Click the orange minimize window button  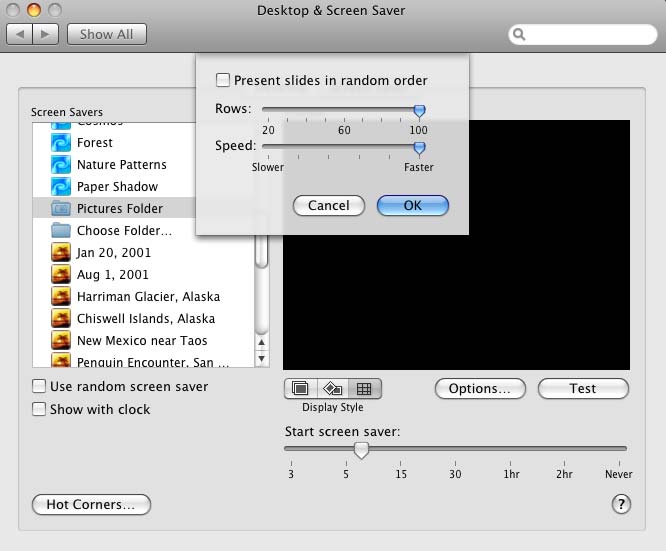coord(34,10)
